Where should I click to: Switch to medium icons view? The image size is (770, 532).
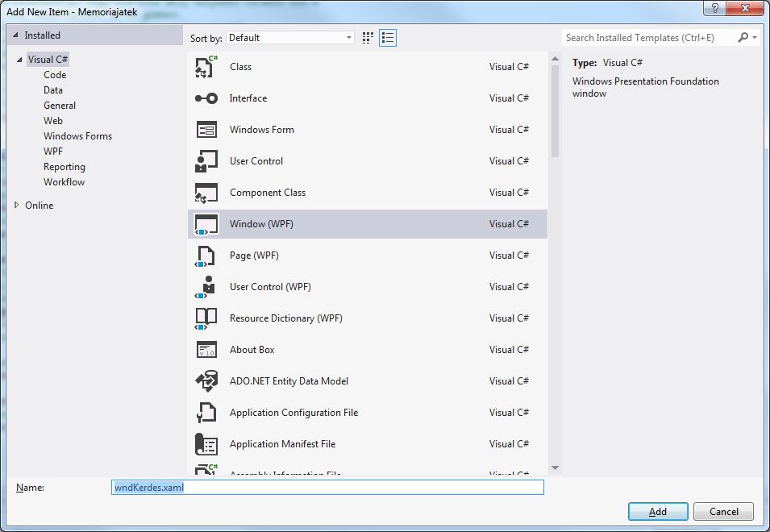click(x=368, y=38)
